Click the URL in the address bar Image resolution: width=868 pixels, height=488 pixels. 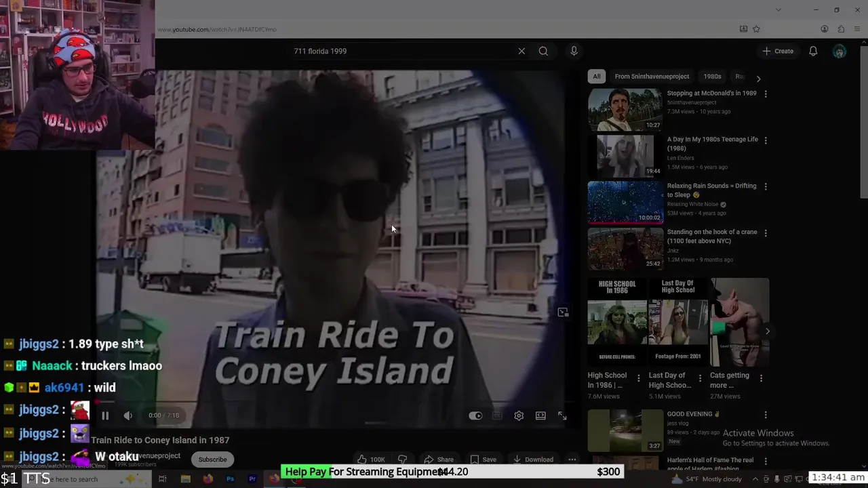pos(217,29)
